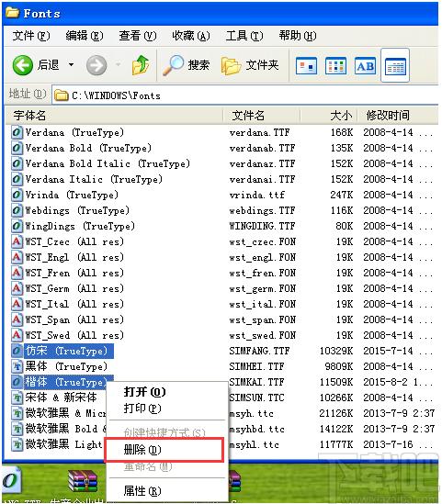Open the 收藏(A) menu
The width and height of the screenshot is (442, 504).
[x=191, y=36]
